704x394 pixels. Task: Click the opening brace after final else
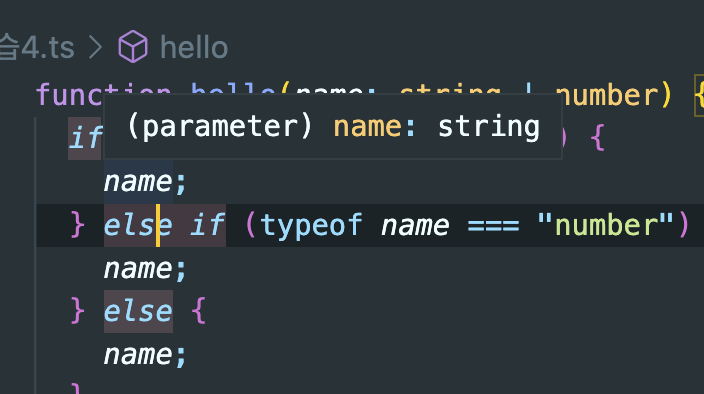tap(198, 311)
